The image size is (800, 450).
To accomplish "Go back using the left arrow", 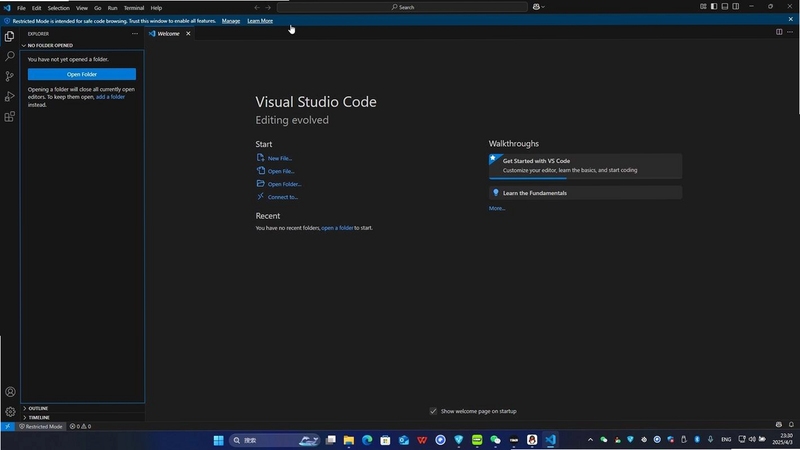I will coord(257,7).
